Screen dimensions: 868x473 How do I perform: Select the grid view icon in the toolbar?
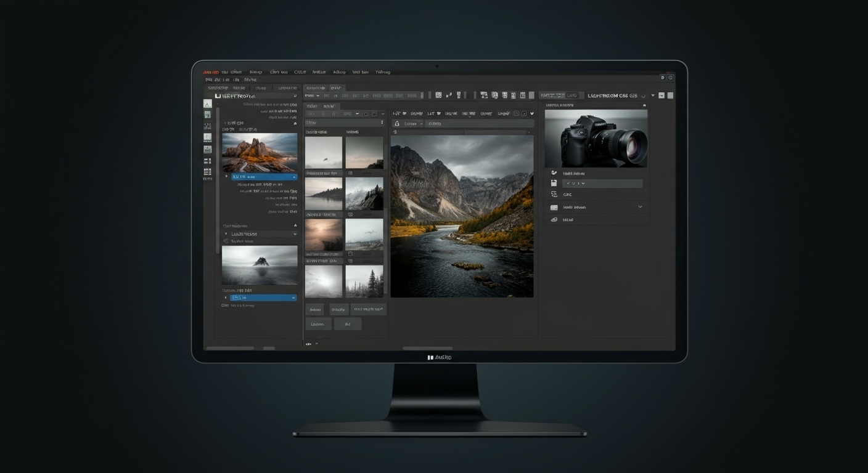click(x=440, y=95)
